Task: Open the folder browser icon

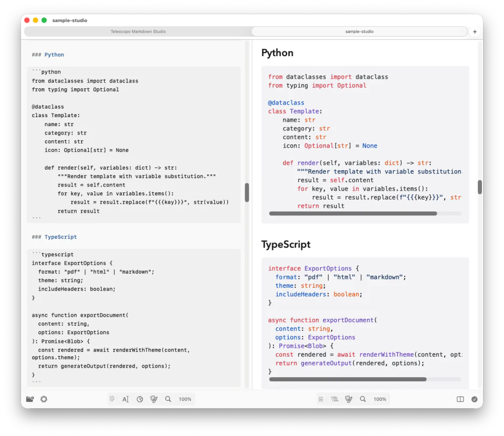Action: [30, 399]
